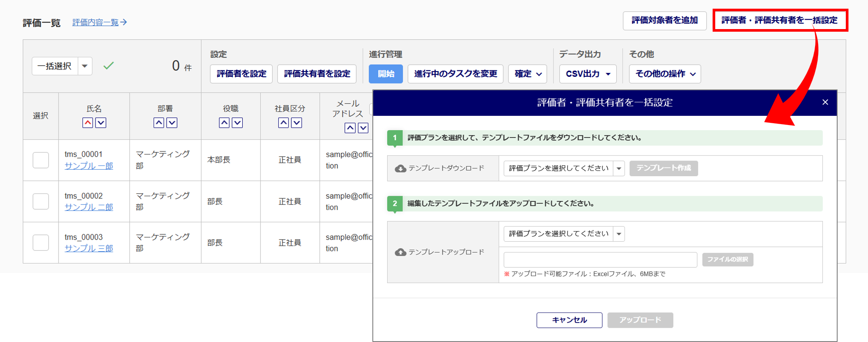Select the checkbox for サンプル 二郎
The width and height of the screenshot is (868, 342).
pyautogui.click(x=41, y=201)
